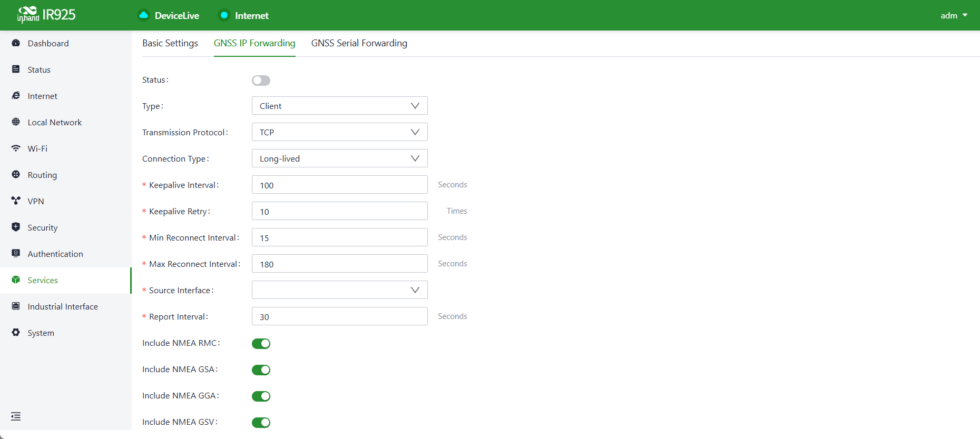980x439 pixels.
Task: Click the System gear icon
Action: (x=16, y=333)
